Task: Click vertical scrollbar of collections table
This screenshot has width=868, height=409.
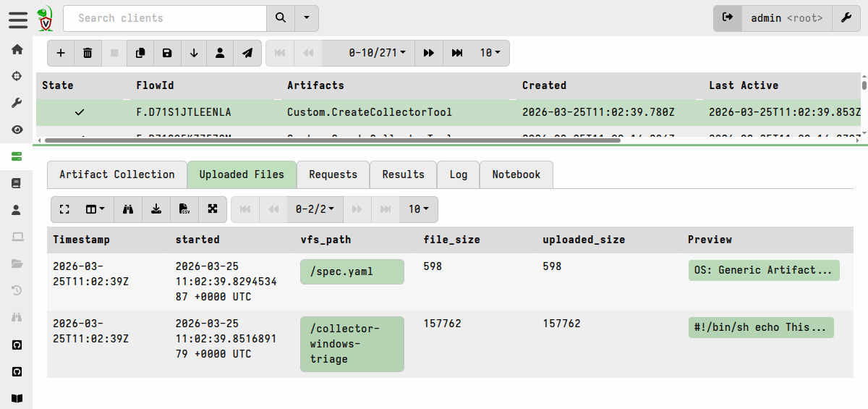Action: click(864, 84)
